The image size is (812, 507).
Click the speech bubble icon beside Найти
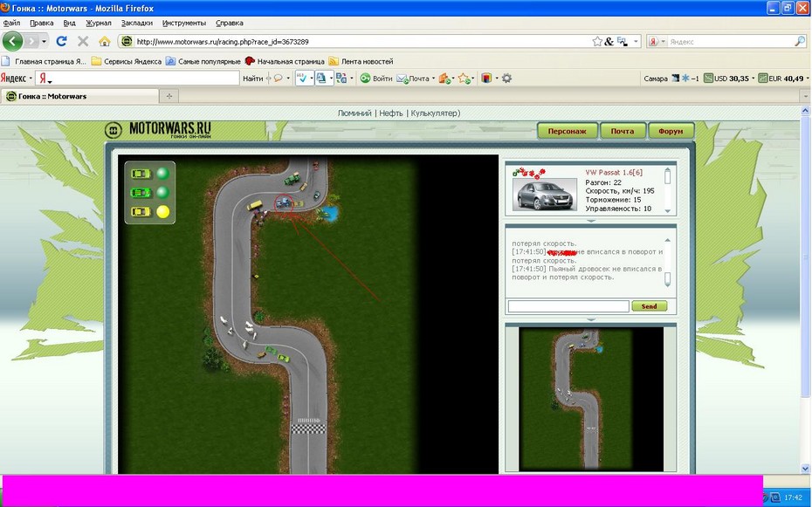pos(279,79)
